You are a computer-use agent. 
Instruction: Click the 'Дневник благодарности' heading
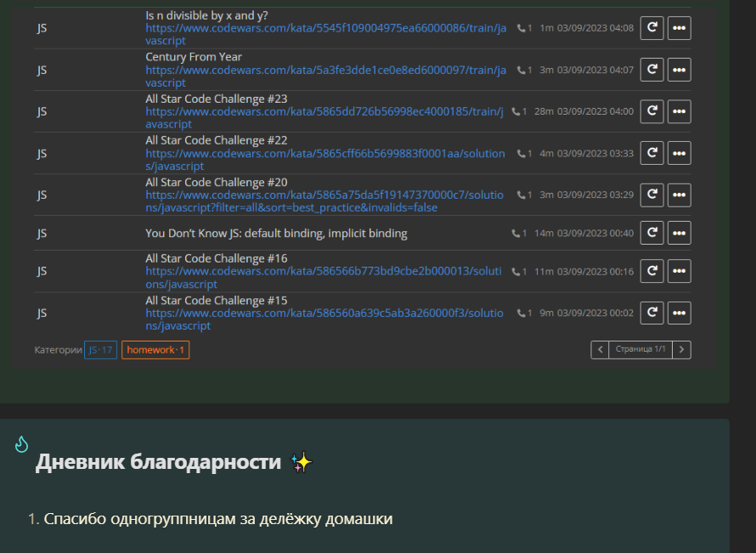pos(158,462)
